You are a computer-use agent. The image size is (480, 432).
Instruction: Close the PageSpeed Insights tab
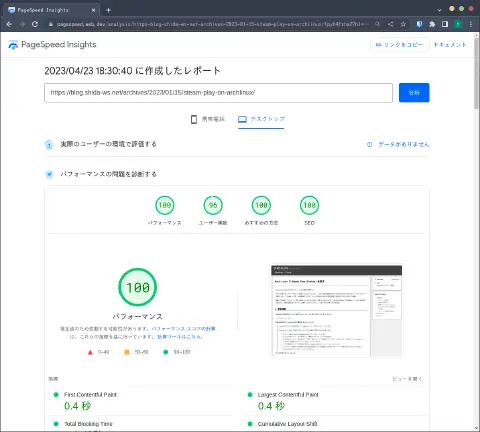click(x=93, y=10)
